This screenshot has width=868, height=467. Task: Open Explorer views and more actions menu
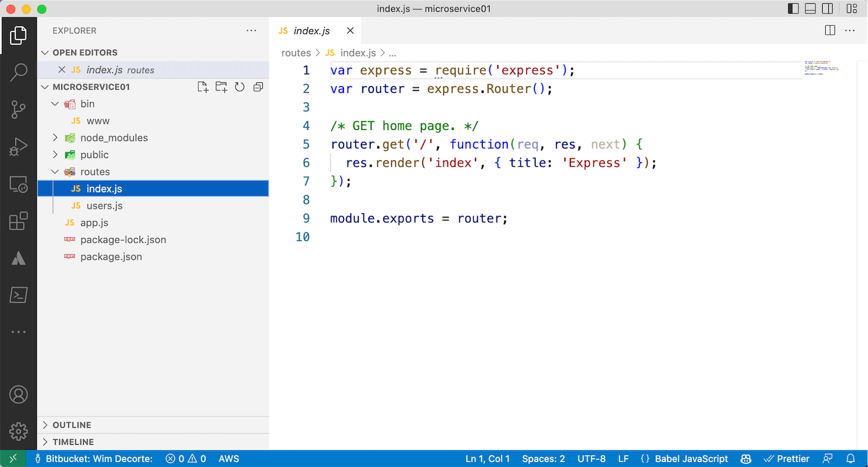(x=251, y=30)
